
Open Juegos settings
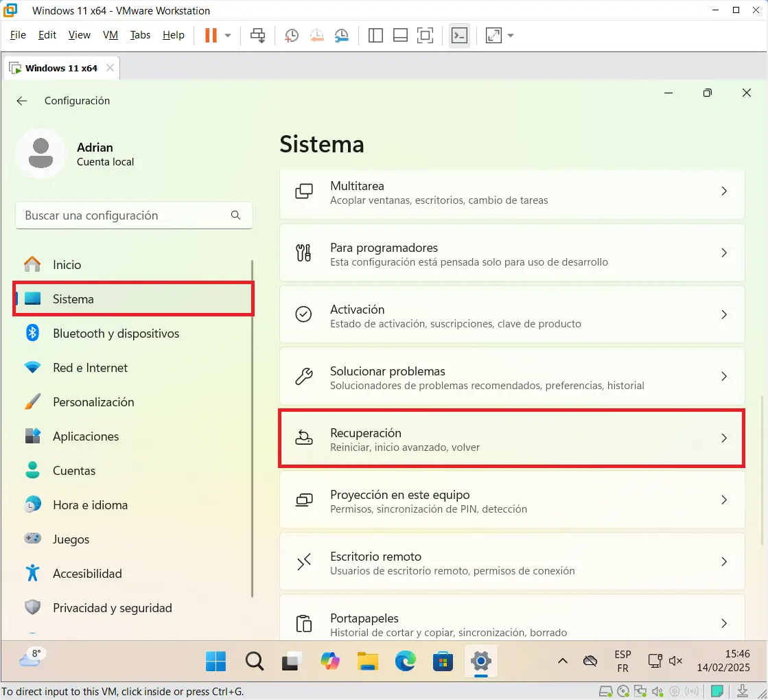132,539
